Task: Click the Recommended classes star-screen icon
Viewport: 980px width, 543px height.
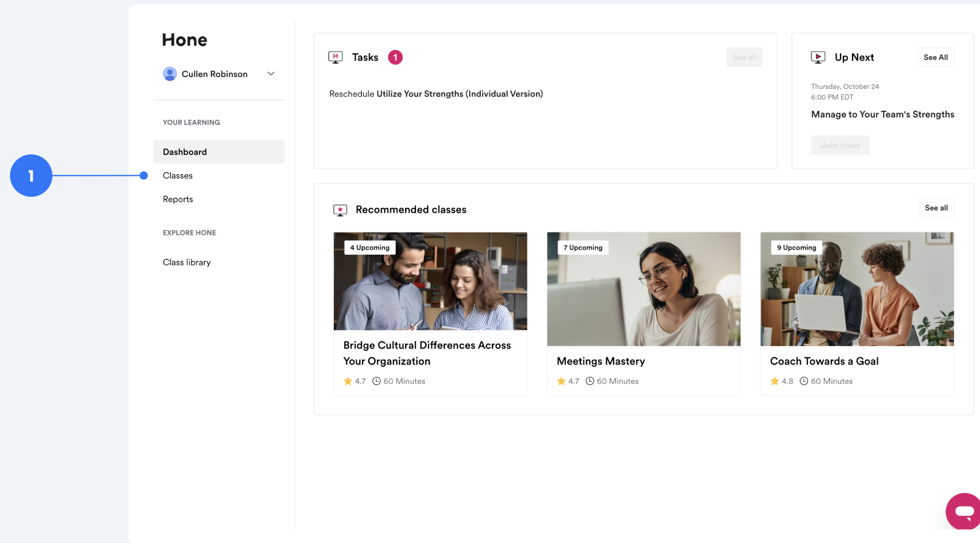Action: 340,210
